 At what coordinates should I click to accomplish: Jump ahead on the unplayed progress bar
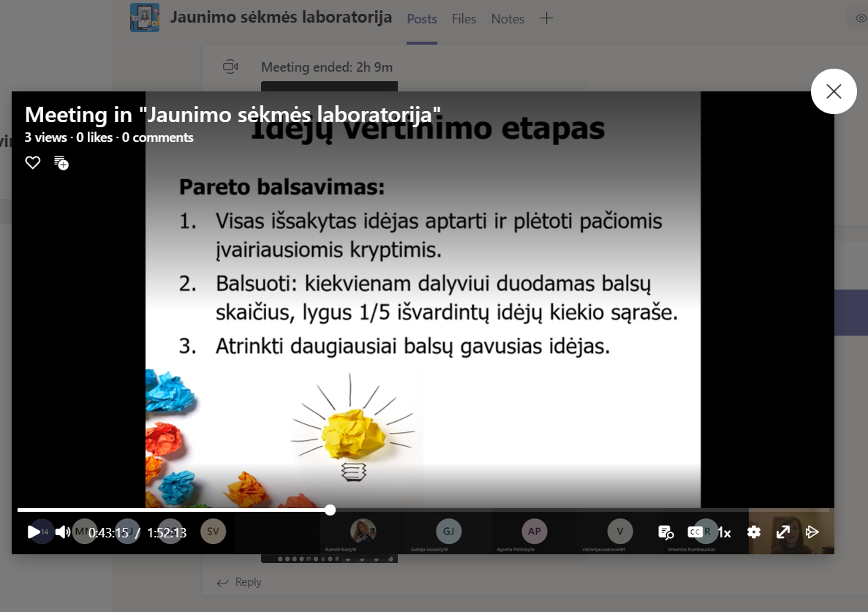[581, 510]
